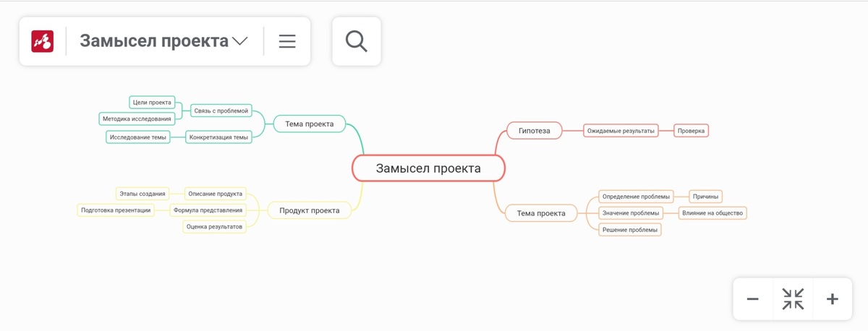Select the "Причины" node

[x=705, y=197]
